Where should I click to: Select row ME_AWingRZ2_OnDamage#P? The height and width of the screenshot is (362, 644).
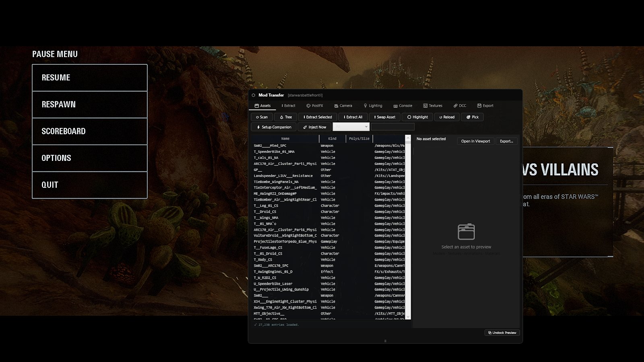(328, 193)
